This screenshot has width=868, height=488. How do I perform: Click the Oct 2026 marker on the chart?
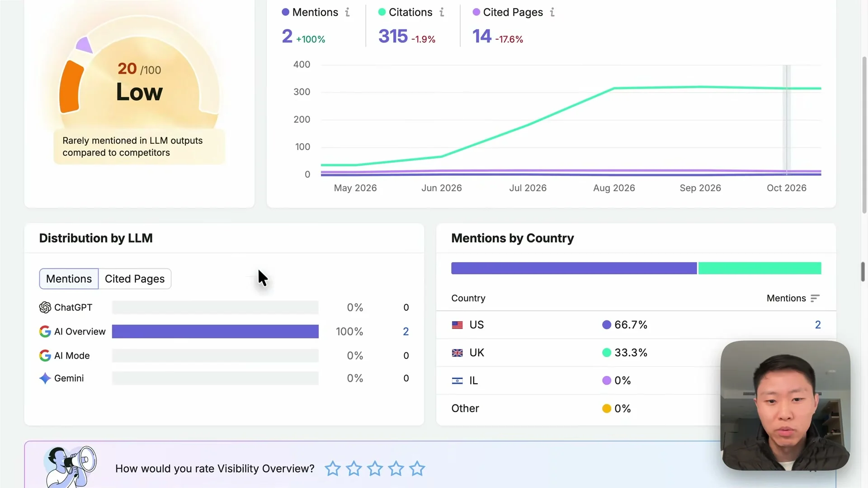tap(787, 120)
